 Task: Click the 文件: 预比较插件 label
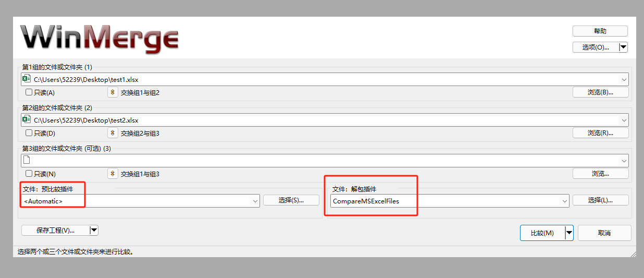point(48,189)
